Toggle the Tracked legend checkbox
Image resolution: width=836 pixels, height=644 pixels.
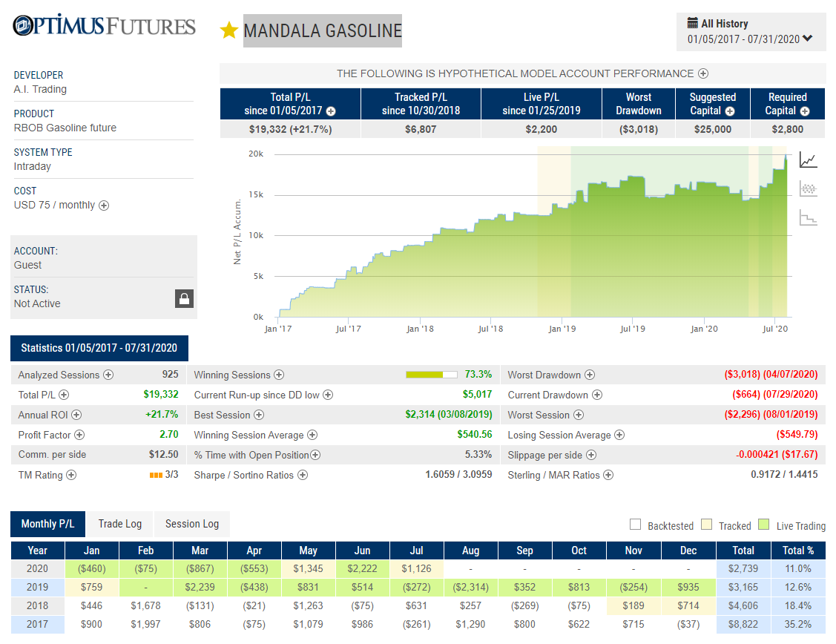706,525
